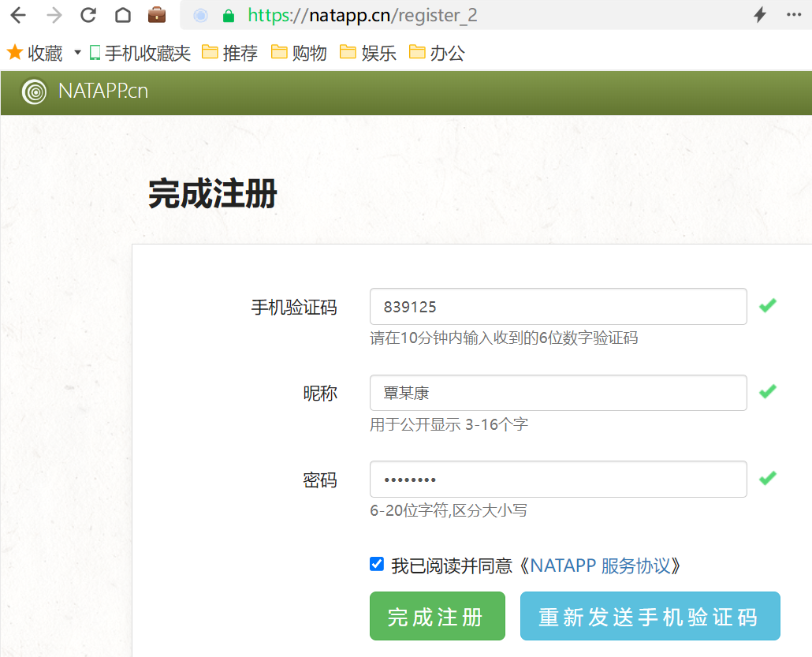Open the browser home page icon

coord(122,15)
